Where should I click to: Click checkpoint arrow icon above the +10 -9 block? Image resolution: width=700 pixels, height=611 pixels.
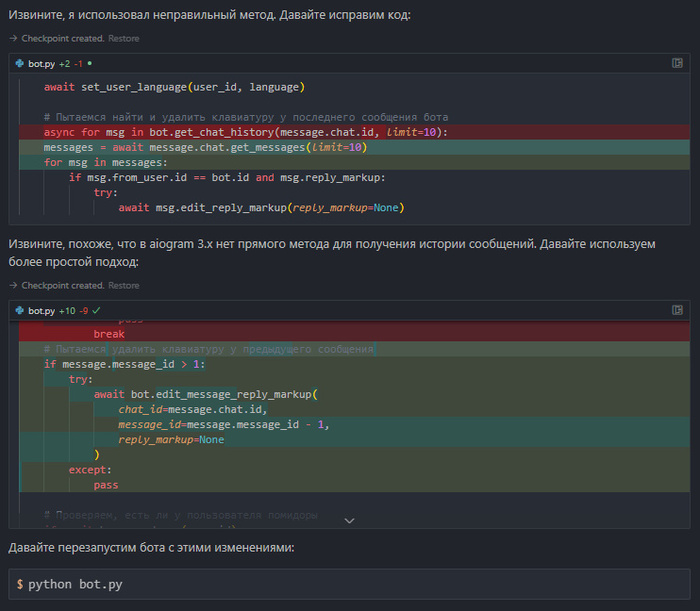(x=13, y=286)
